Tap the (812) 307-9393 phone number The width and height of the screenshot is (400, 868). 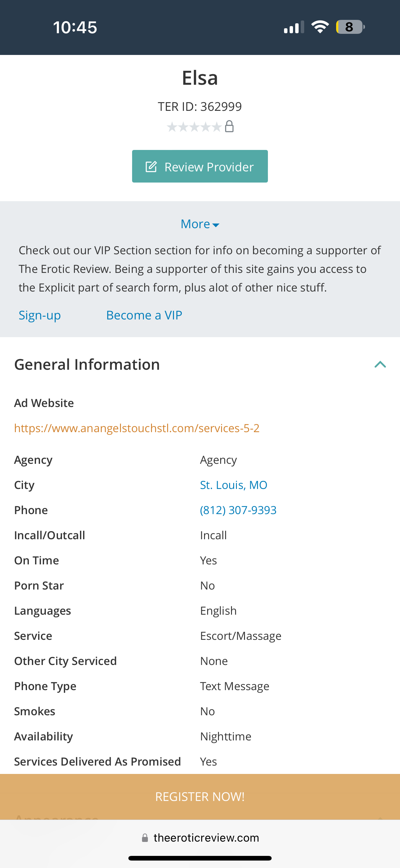[238, 510]
